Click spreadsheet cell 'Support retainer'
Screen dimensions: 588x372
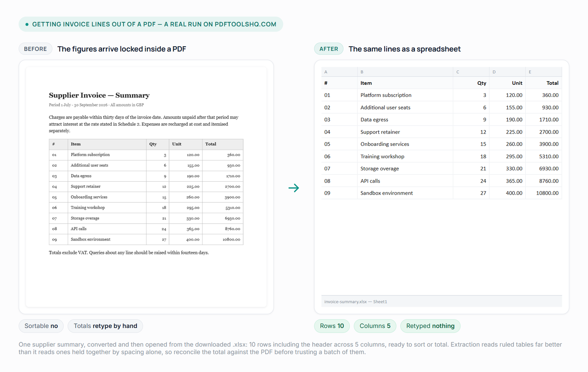[405, 132]
